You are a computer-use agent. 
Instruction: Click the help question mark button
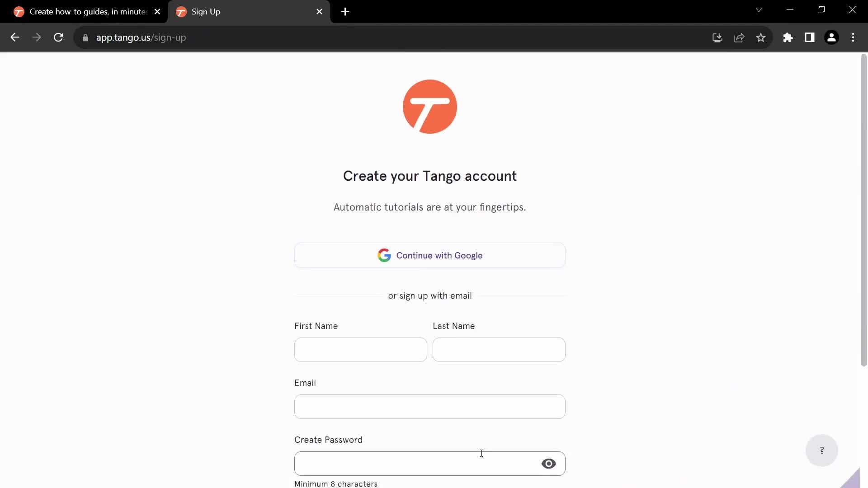(x=821, y=450)
